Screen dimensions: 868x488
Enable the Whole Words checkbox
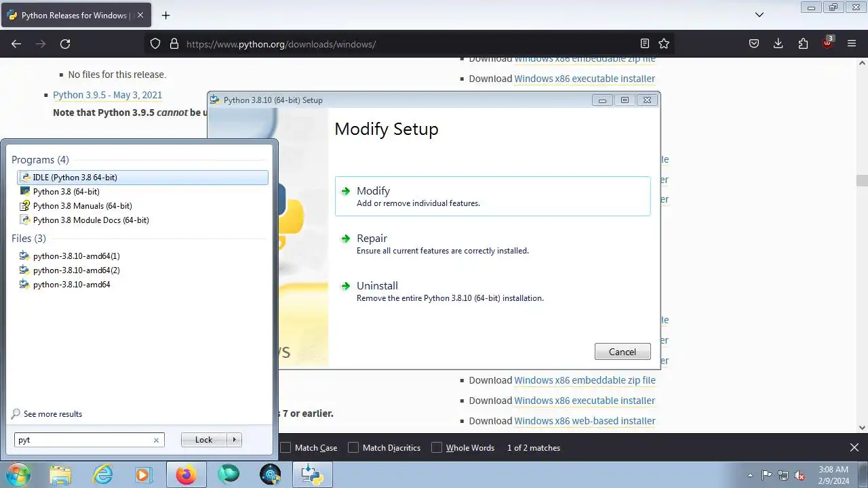437,447
